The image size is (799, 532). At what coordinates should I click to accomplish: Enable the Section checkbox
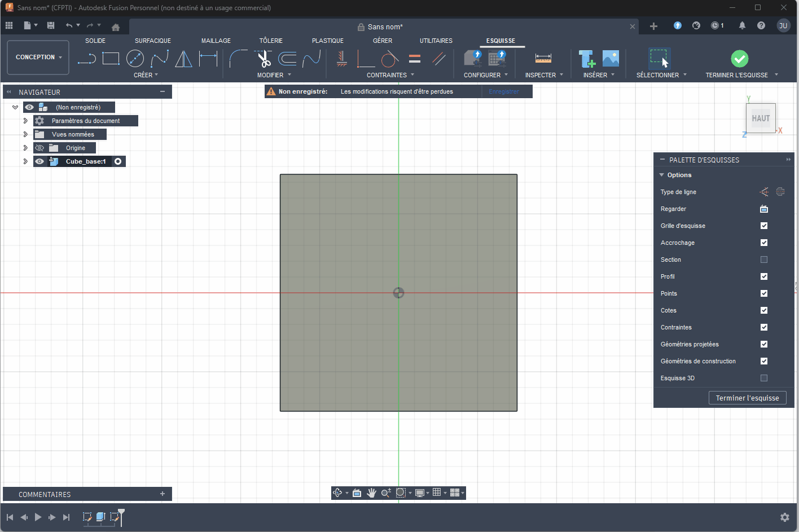point(763,260)
